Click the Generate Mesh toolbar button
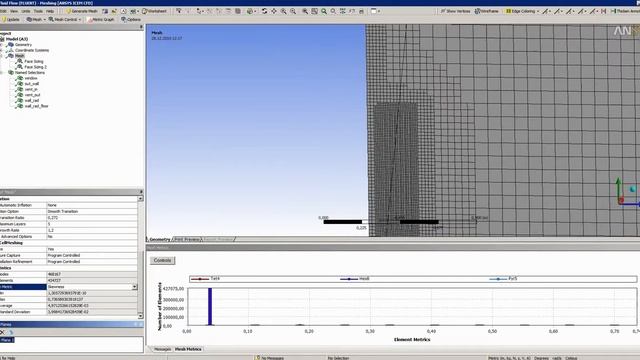The height and width of the screenshot is (360, 640). click(x=82, y=11)
